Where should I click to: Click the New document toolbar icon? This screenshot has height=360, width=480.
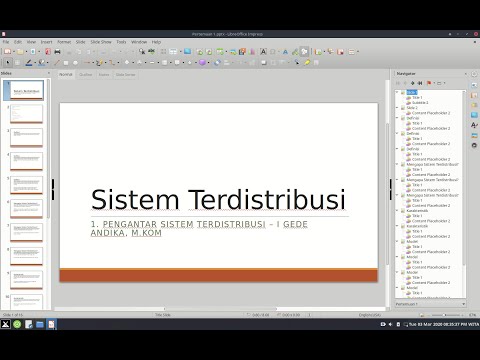pos(7,52)
